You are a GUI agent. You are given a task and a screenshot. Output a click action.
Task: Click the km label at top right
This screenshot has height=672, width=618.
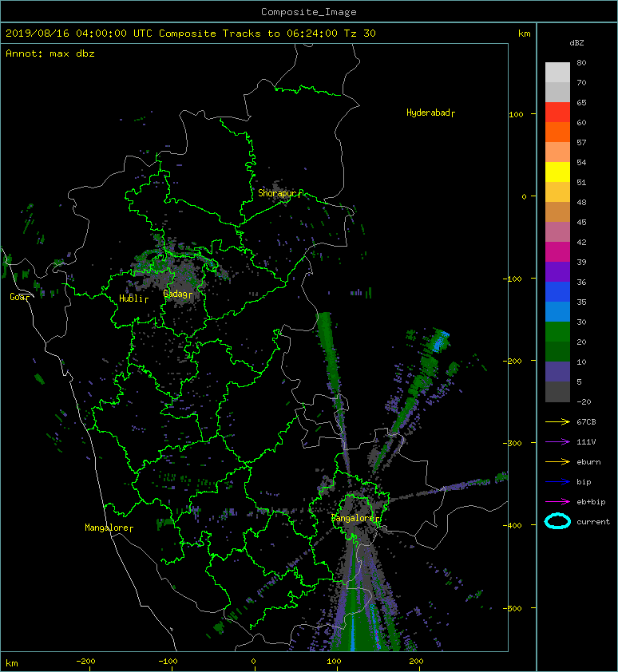click(524, 34)
